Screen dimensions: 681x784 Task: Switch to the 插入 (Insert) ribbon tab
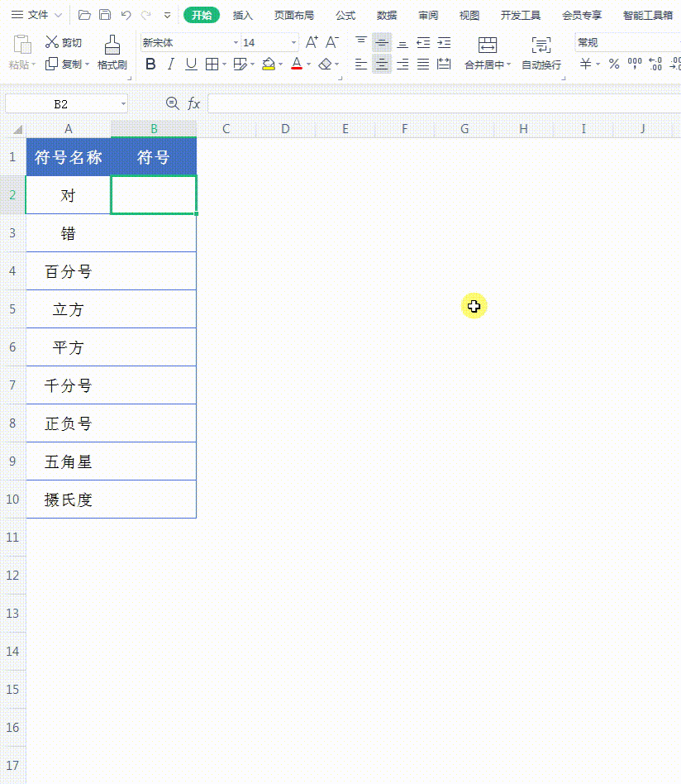[242, 14]
